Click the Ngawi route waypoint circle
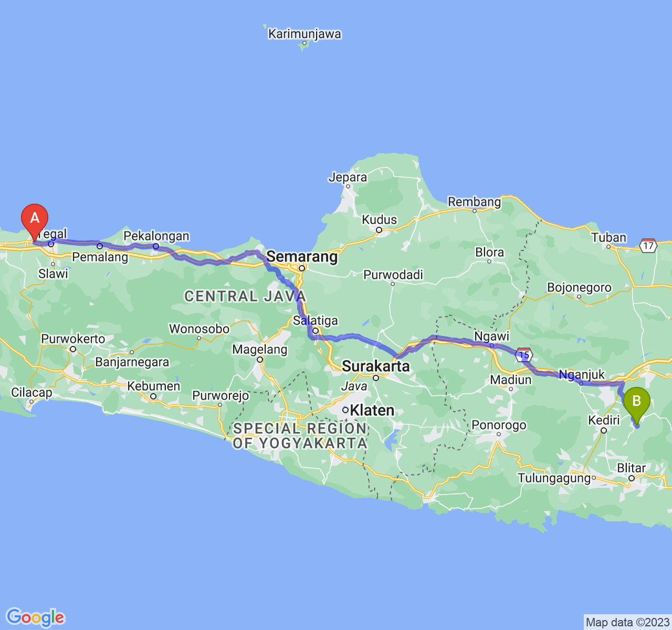672x630 pixels. point(492,345)
